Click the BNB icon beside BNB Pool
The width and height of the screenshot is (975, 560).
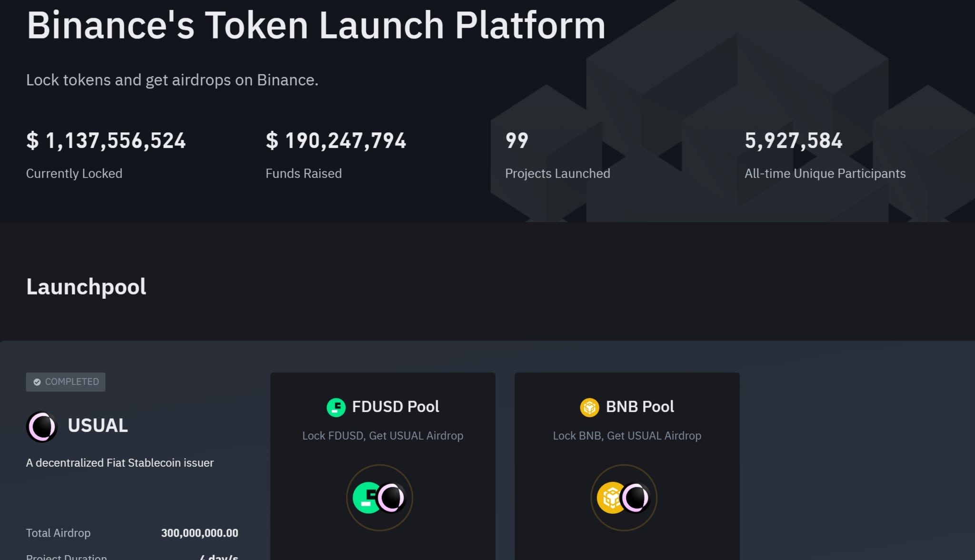[589, 407]
